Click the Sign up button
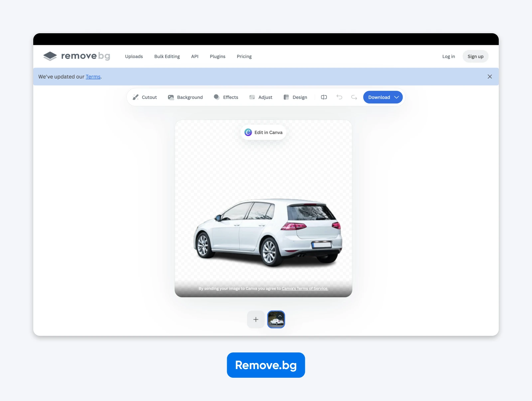532x401 pixels. (x=475, y=56)
